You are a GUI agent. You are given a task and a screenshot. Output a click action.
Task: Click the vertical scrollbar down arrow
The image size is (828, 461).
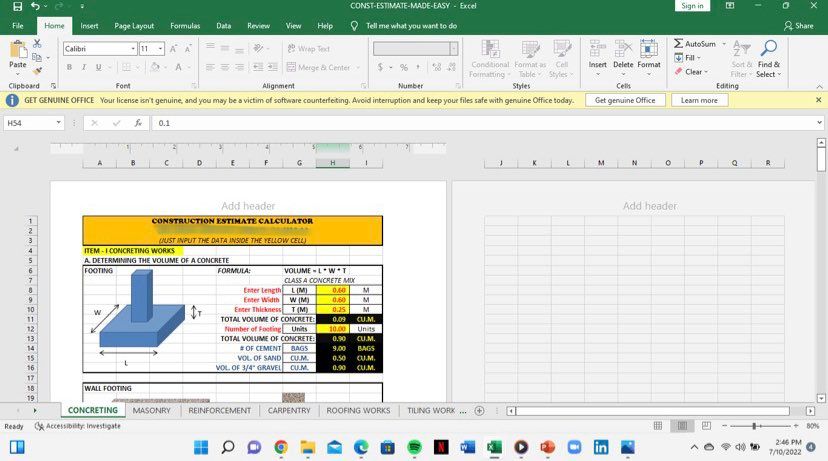tap(821, 399)
